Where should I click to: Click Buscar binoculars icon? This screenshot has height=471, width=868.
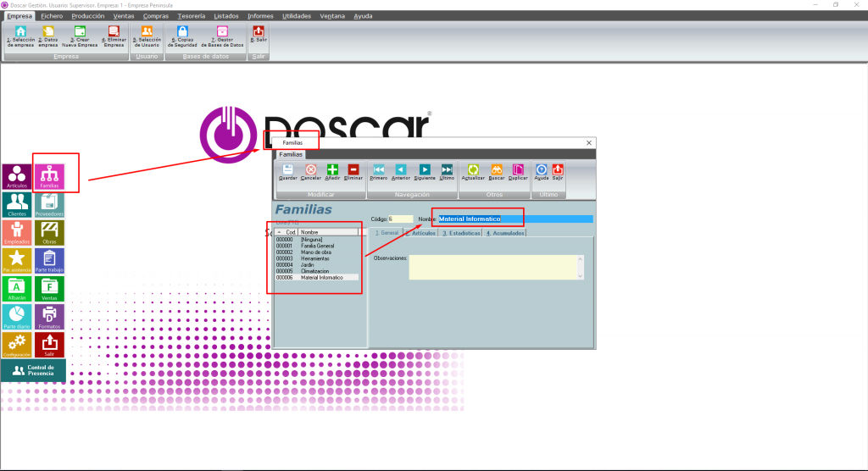point(497,172)
